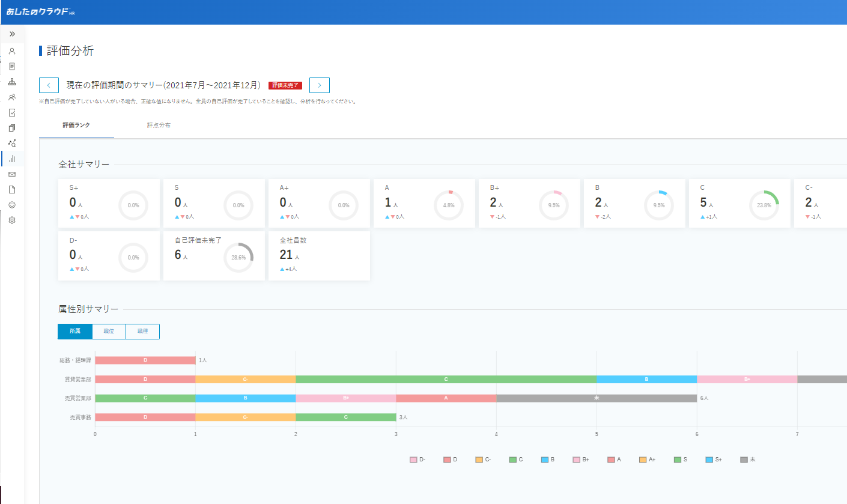Open the graph search icon in sidebar
This screenshot has height=504, width=847.
coord(12,143)
